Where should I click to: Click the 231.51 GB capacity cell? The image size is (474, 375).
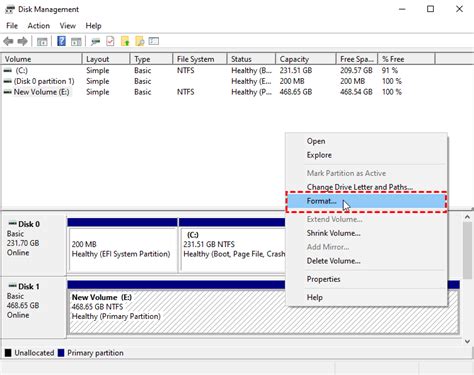(x=296, y=71)
